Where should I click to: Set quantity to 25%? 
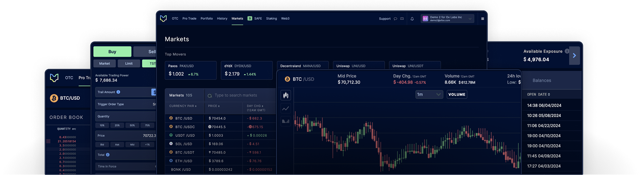pos(117,125)
